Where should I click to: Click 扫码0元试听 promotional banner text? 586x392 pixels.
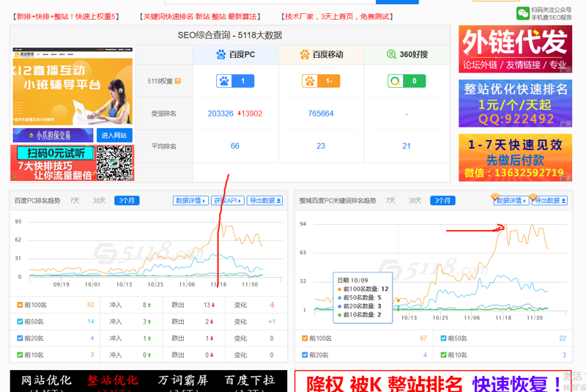pyautogui.click(x=56, y=153)
